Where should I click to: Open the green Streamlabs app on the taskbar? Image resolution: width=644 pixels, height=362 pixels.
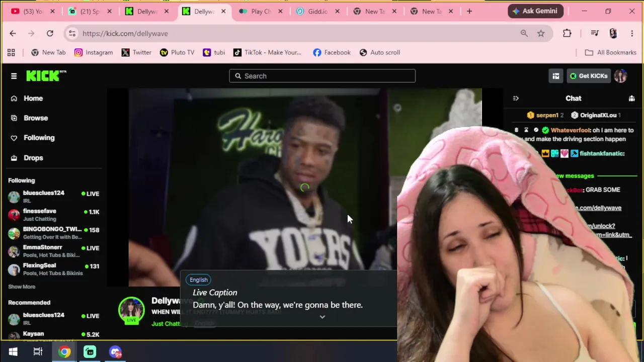pyautogui.click(x=90, y=352)
